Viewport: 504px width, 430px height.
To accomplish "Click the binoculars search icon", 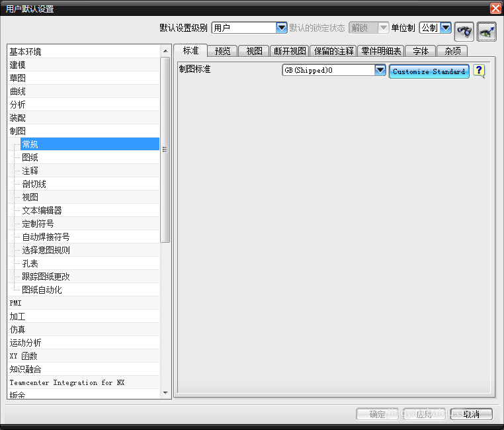I will pyautogui.click(x=464, y=32).
